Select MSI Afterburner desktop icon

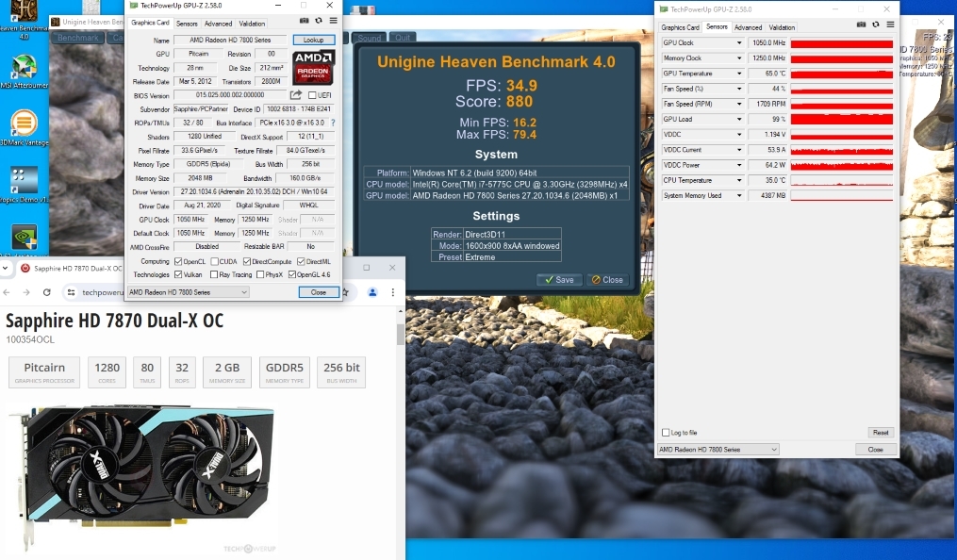coord(24,72)
